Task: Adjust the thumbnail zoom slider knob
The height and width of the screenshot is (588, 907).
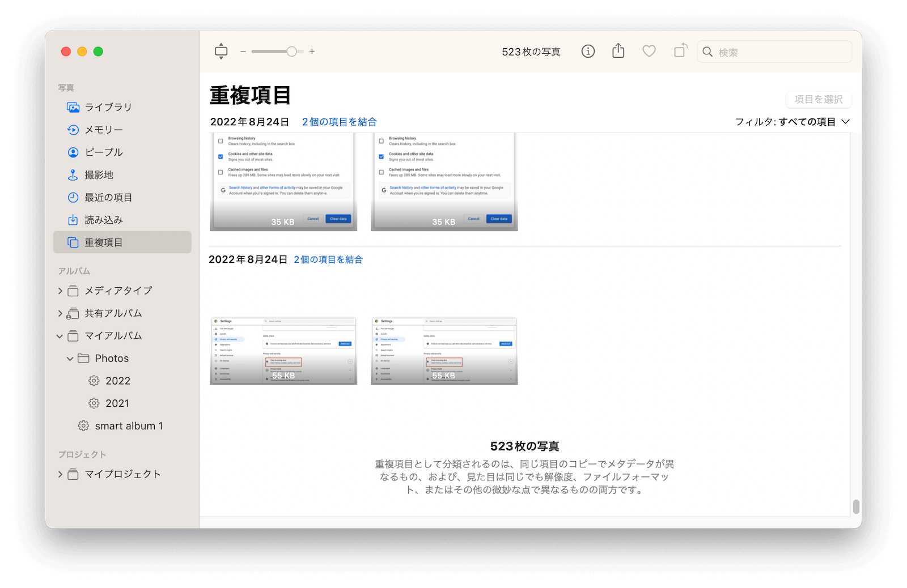Action: tap(291, 52)
